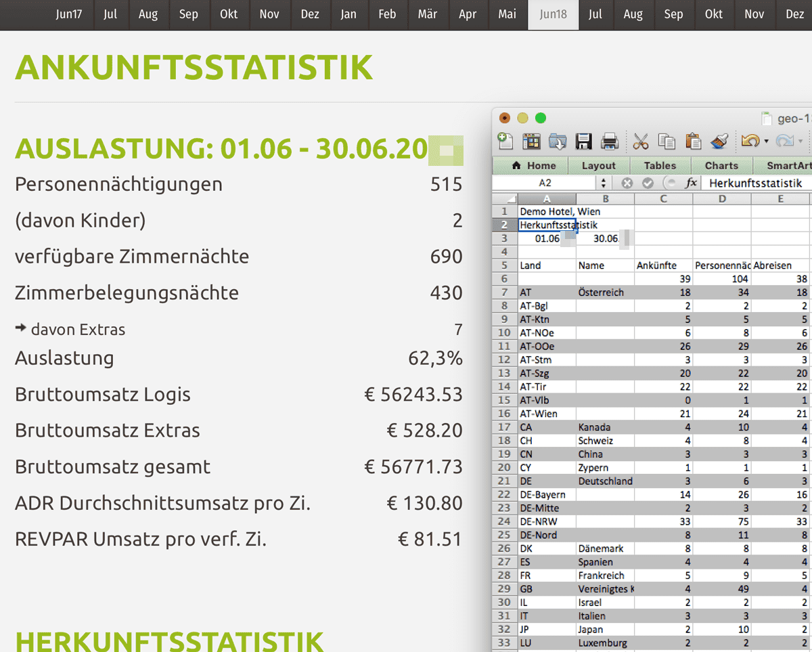
Task: Select the first Dez month tab
Action: click(310, 14)
